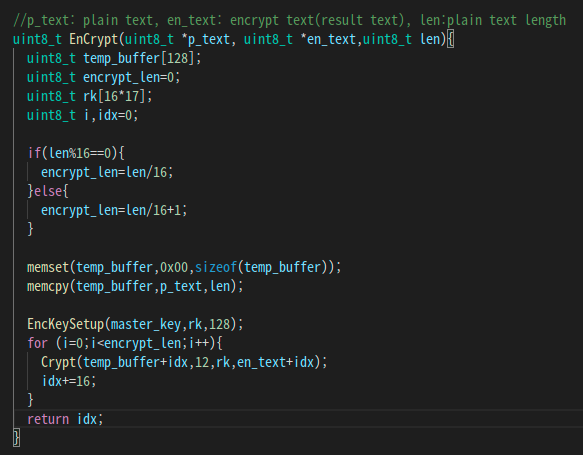Click the temp_buffer[128] declaration
This screenshot has width=583, height=455.
(x=114, y=58)
